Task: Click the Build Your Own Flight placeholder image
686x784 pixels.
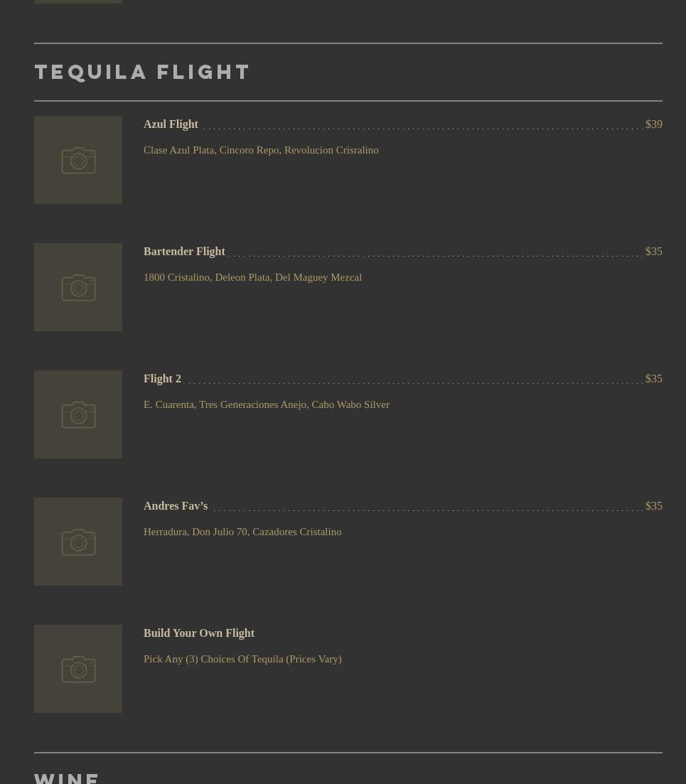Action: (x=78, y=669)
